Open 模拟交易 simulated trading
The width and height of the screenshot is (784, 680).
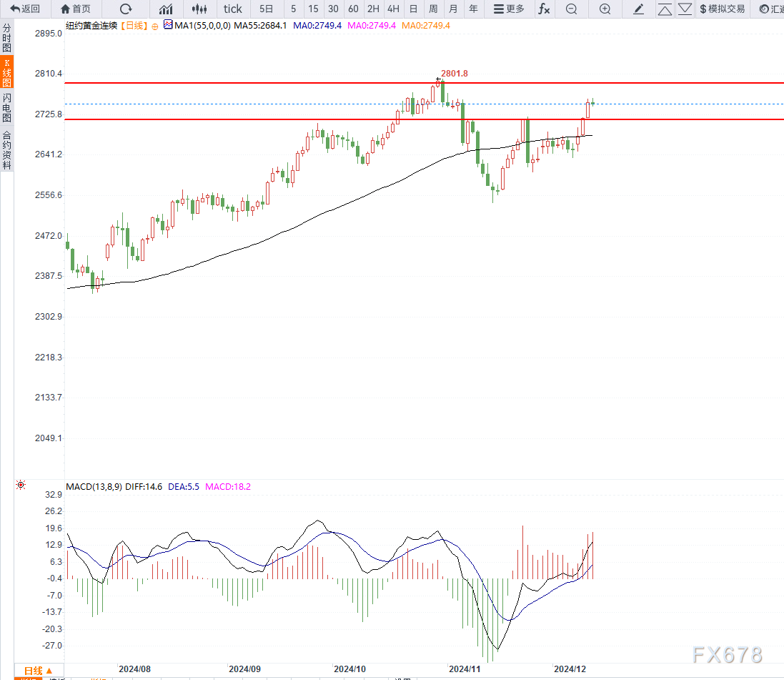click(x=722, y=9)
